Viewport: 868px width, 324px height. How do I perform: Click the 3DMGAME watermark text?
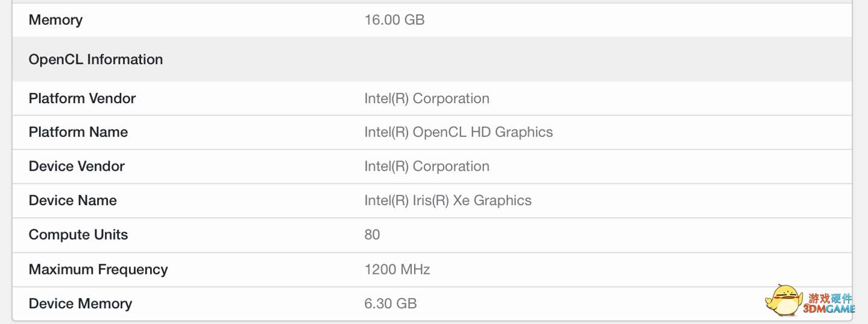[x=829, y=310]
